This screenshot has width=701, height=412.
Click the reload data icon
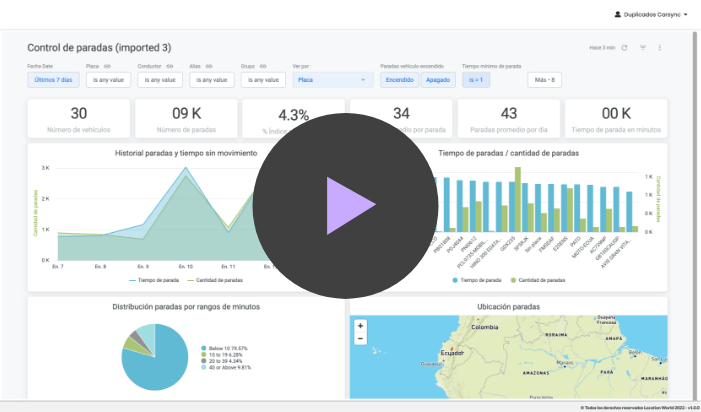pos(625,48)
